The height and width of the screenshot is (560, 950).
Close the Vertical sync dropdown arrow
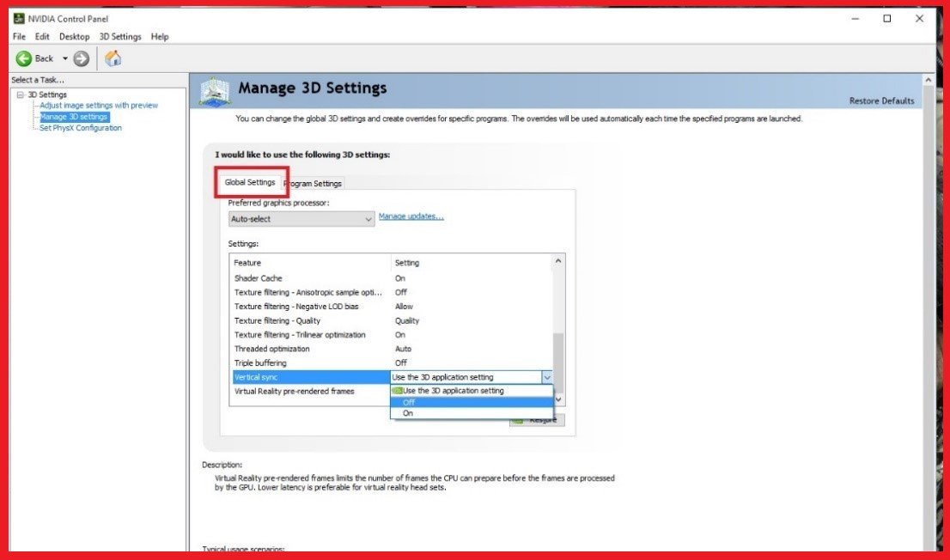(x=547, y=376)
